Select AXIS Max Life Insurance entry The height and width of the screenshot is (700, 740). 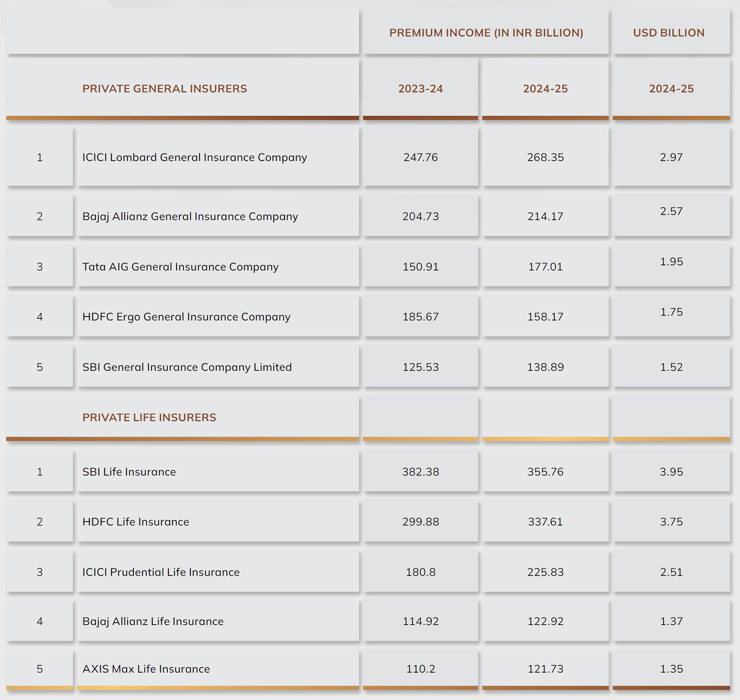point(146,669)
